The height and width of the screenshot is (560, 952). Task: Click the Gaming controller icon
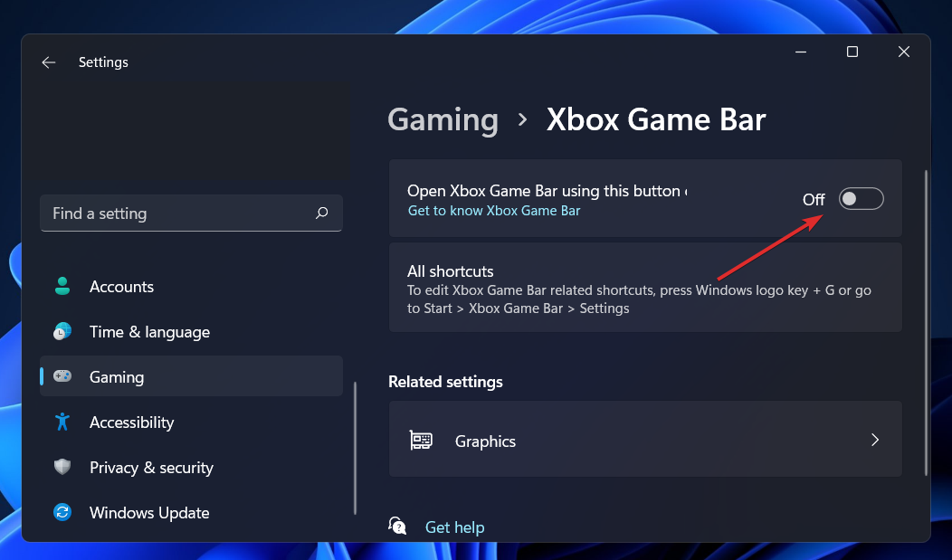[x=62, y=376]
